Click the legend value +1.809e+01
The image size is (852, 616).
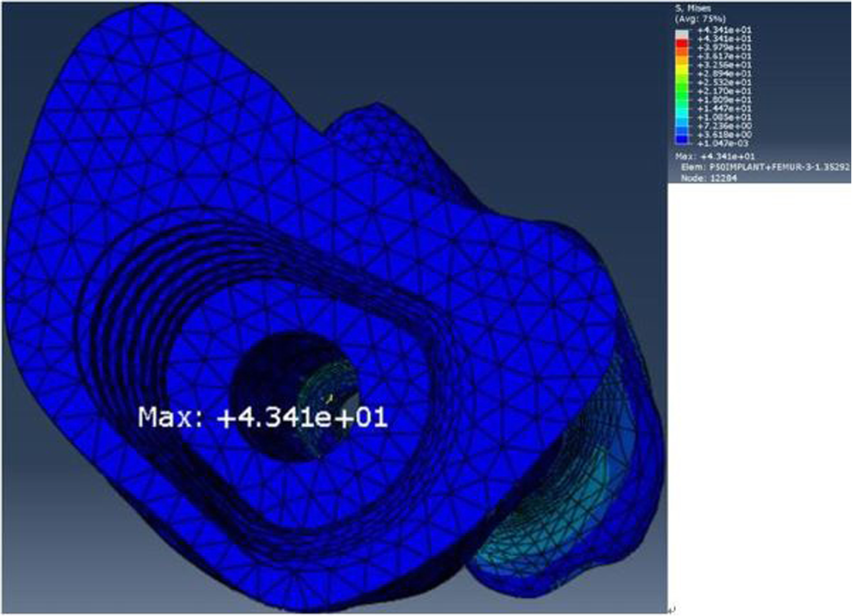[x=724, y=100]
